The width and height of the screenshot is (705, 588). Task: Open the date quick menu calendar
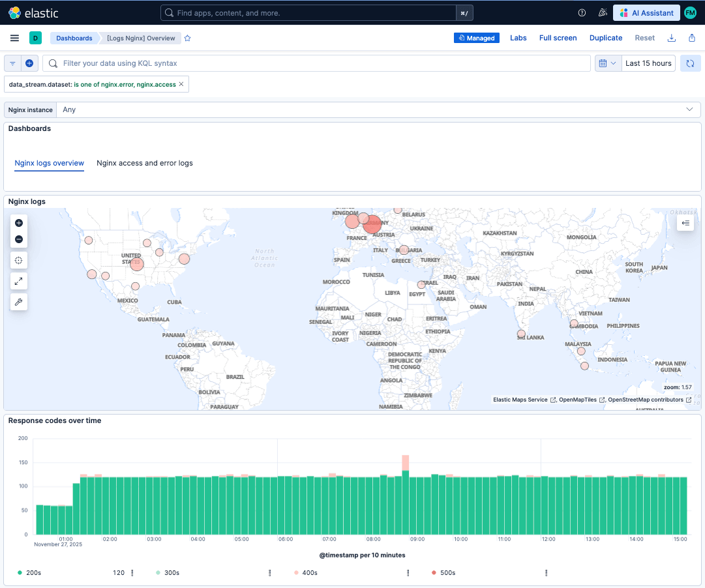607,63
